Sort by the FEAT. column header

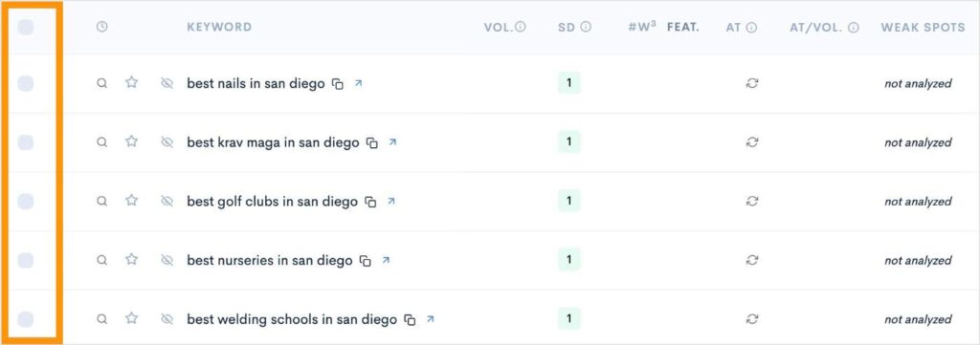[x=683, y=27]
